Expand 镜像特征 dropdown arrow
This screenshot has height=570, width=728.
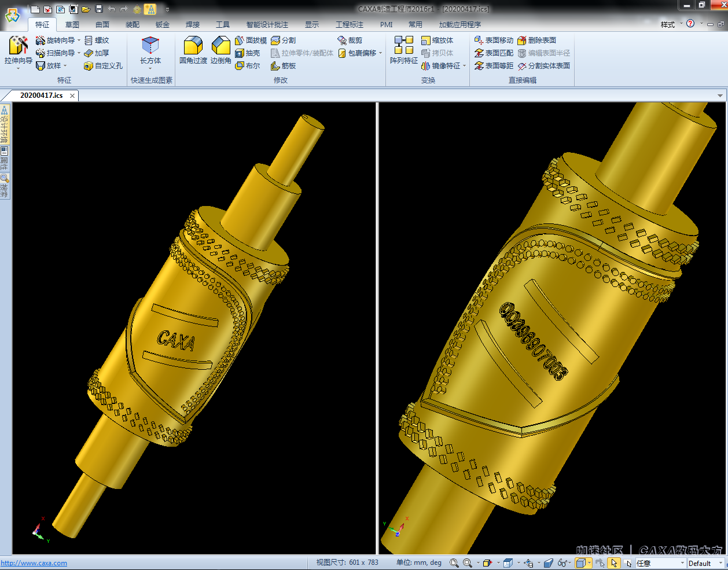click(465, 66)
